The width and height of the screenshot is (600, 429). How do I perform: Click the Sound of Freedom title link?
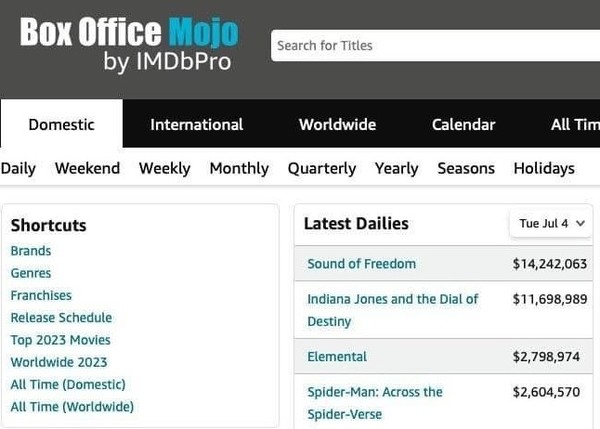coord(361,264)
